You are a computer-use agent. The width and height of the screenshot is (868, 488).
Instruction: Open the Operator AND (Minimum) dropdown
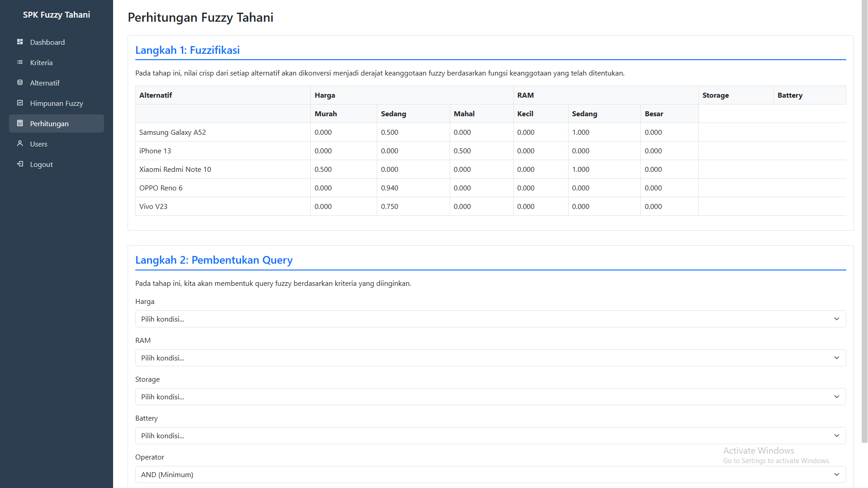click(490, 474)
